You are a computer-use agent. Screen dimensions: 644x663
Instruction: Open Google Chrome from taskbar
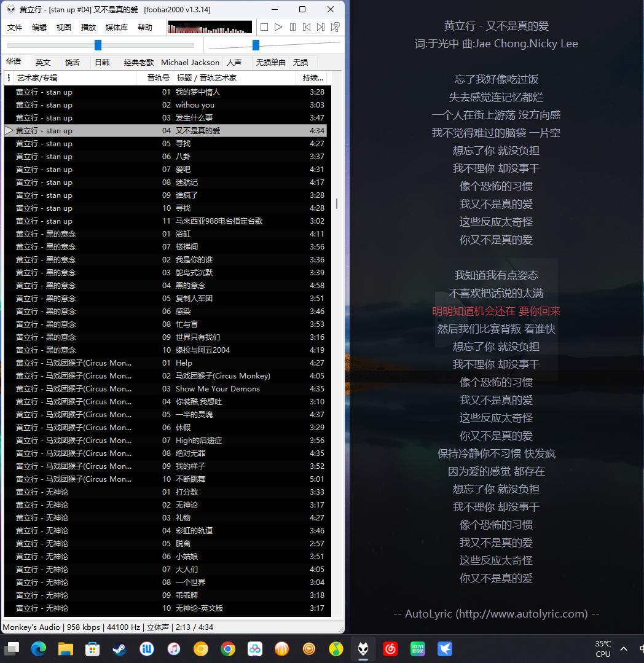(228, 649)
